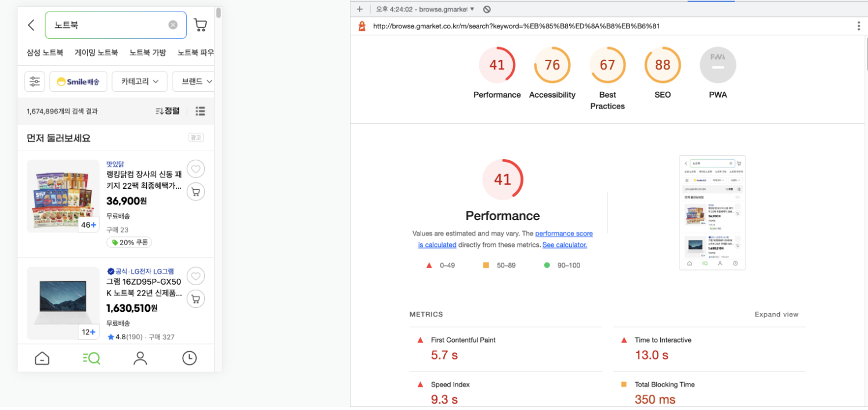The image size is (868, 410).
Task: Click the 1,630,510원 price
Action: coord(132,308)
